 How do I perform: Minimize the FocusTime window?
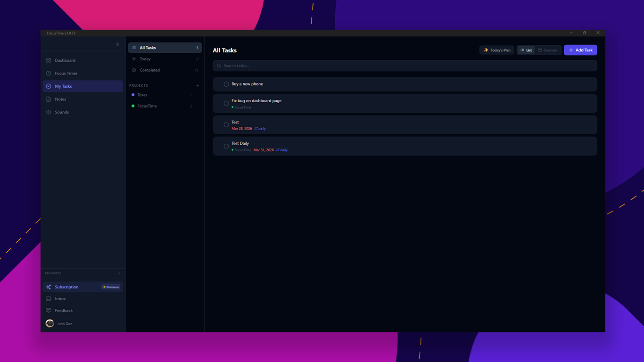(571, 33)
